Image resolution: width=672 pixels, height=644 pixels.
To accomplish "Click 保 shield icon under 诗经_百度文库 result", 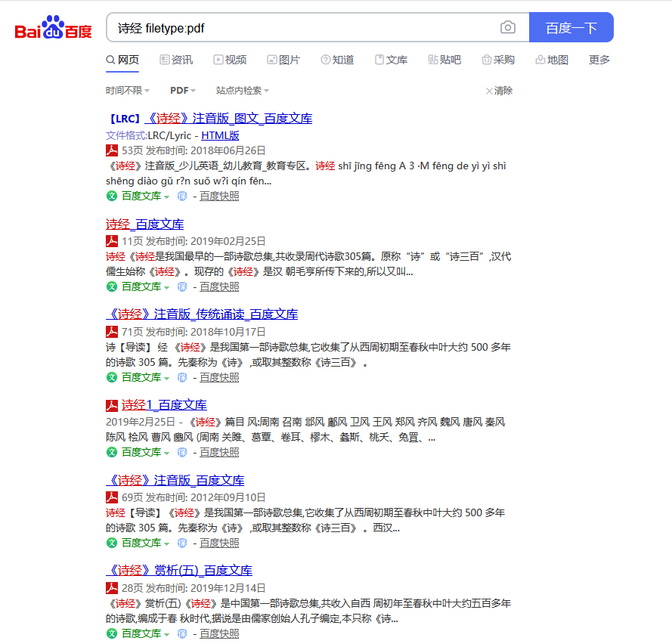I will 182,286.
